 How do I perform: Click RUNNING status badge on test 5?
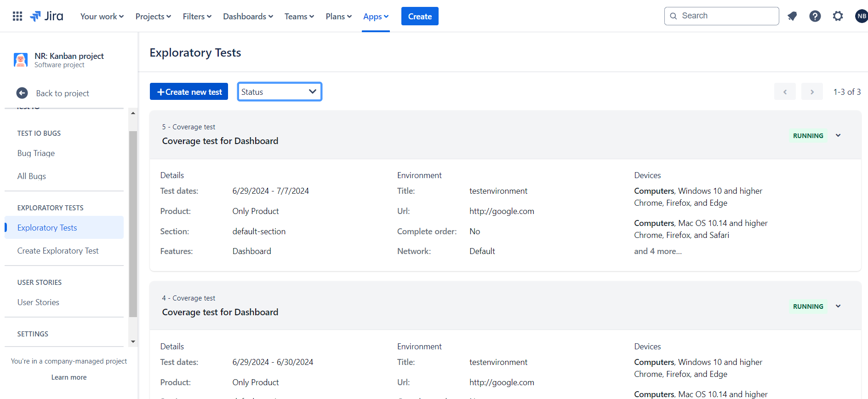click(808, 136)
